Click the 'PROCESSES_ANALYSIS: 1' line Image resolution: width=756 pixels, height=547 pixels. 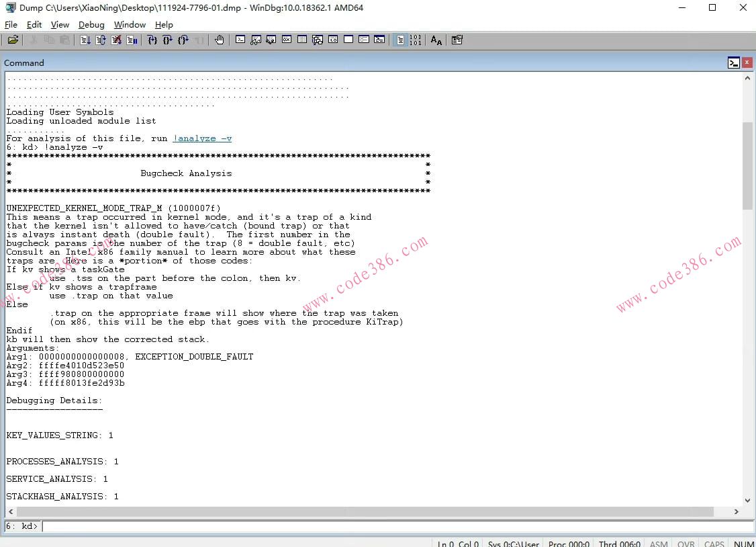[62, 461]
